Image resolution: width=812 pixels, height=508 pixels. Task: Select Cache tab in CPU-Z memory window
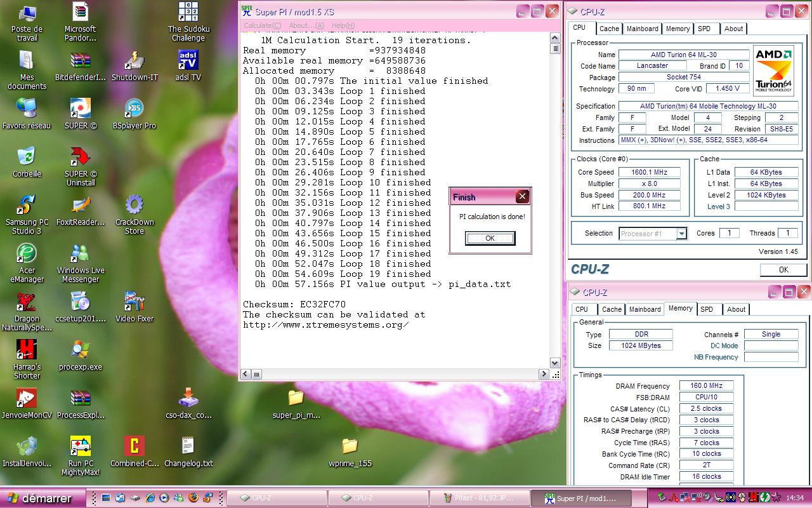[x=612, y=309]
